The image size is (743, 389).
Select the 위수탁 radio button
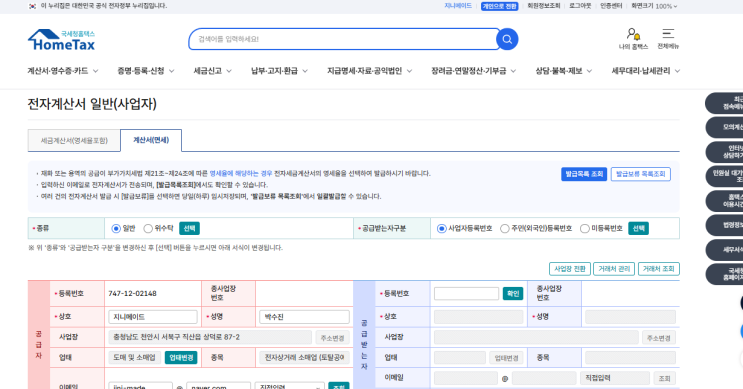[x=148, y=228]
